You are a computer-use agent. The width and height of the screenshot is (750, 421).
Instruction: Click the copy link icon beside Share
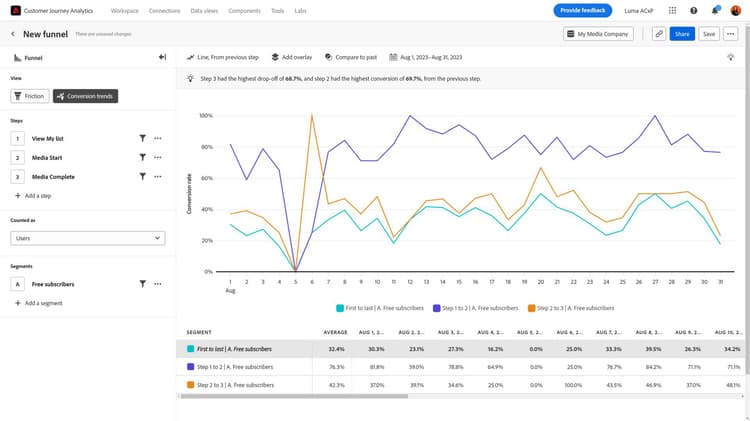pos(659,34)
